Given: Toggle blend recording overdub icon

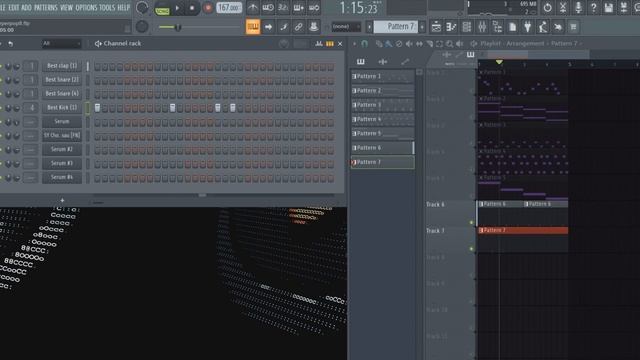Looking at the screenshot, I should tap(298, 7).
